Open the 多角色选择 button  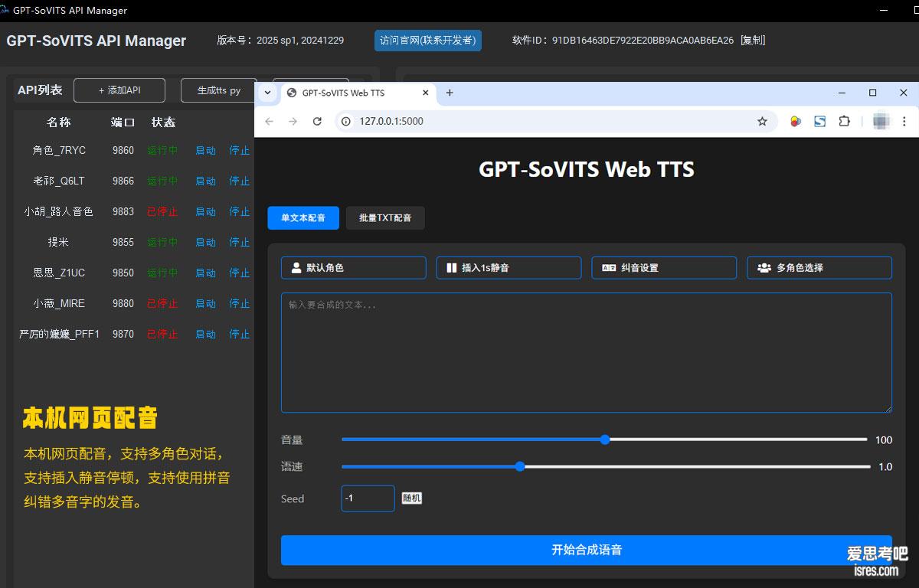819,268
